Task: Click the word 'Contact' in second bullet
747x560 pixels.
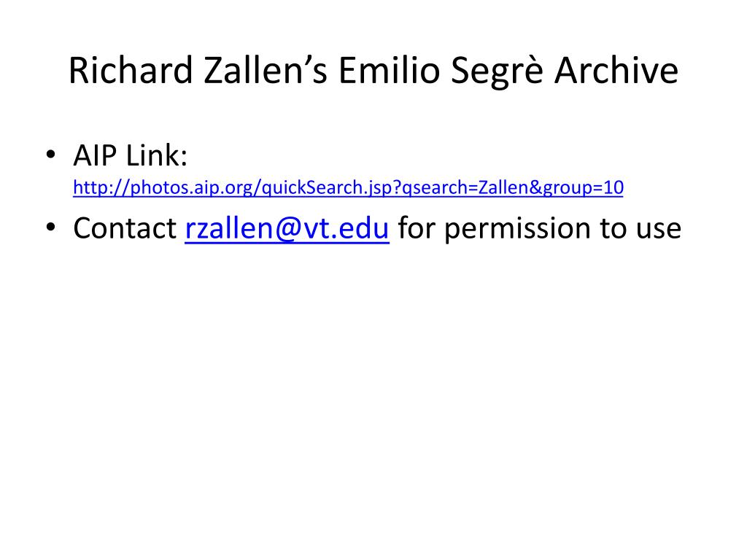Action: [x=125, y=228]
